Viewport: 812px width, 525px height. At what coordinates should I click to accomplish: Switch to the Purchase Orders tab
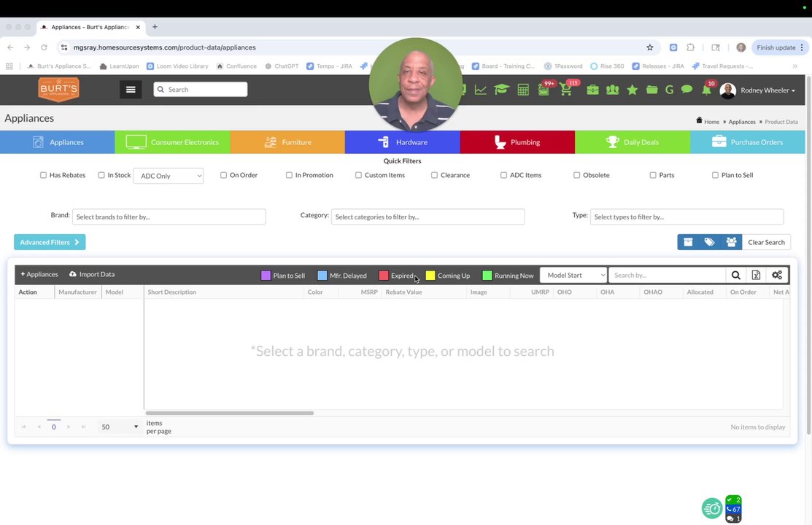(747, 142)
